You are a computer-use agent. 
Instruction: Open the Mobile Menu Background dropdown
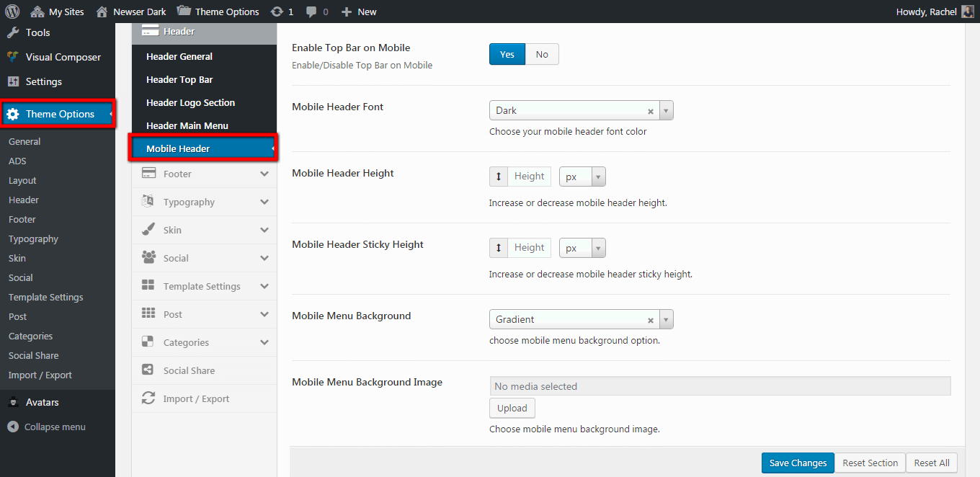coord(666,320)
